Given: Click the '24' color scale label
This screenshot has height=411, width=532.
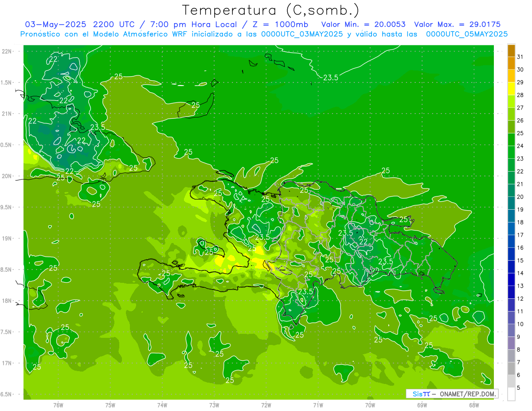Looking at the screenshot, I should (x=520, y=146).
